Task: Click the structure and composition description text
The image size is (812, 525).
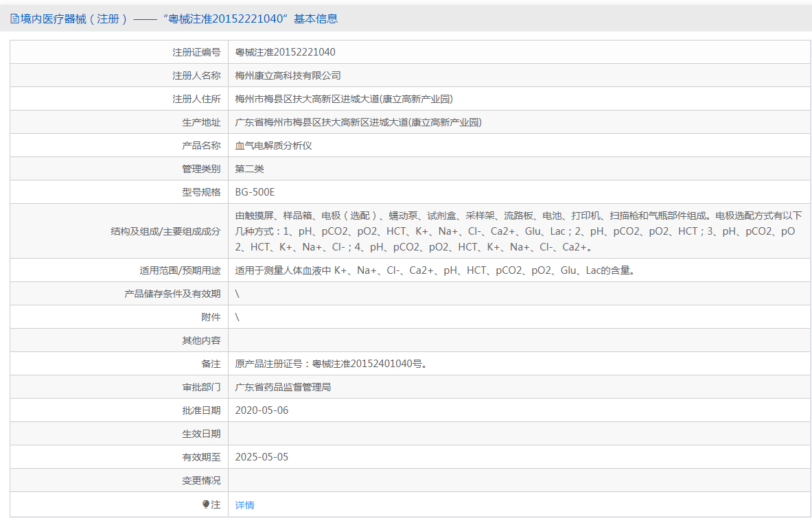Action: [x=518, y=231]
